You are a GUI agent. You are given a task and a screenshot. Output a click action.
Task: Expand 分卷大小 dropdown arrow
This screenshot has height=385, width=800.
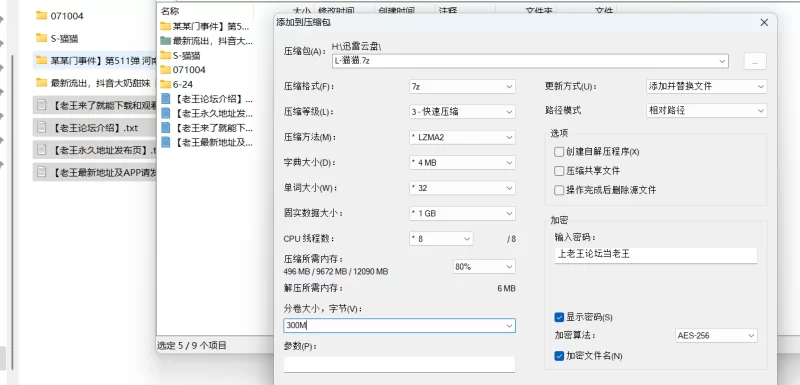coord(509,325)
